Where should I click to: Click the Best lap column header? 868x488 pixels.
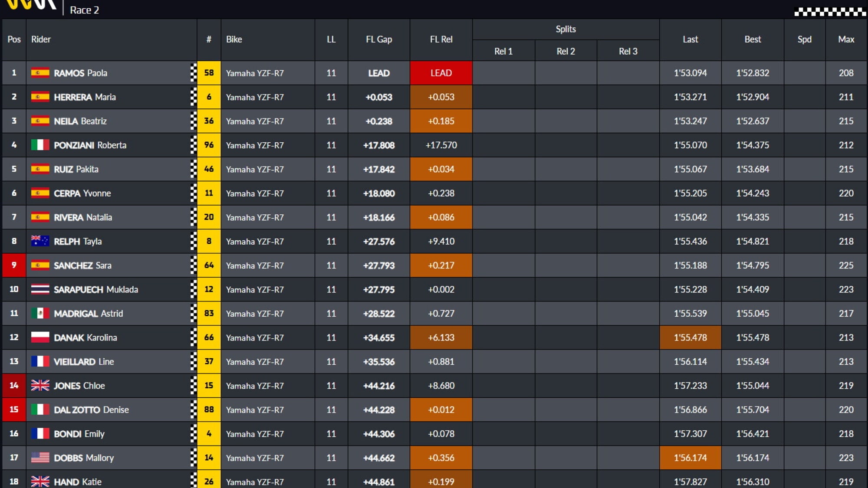753,39
